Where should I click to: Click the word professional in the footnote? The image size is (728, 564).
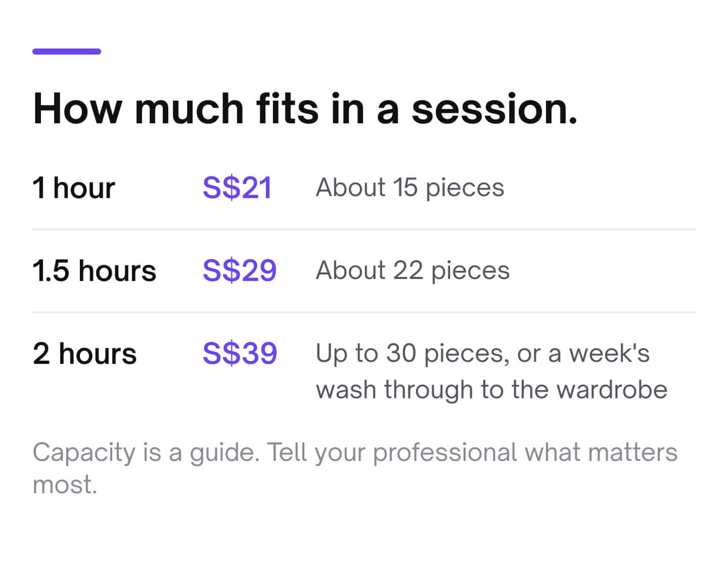(x=445, y=453)
